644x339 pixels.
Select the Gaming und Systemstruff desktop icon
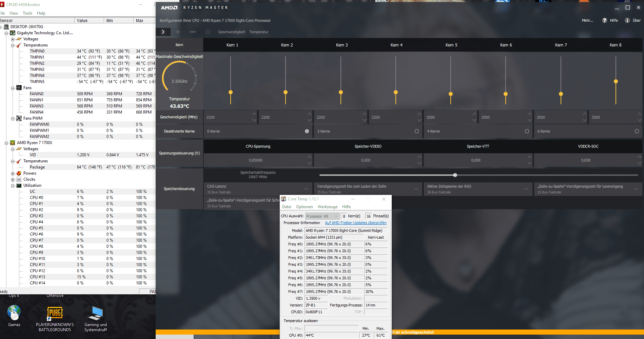coord(96,319)
